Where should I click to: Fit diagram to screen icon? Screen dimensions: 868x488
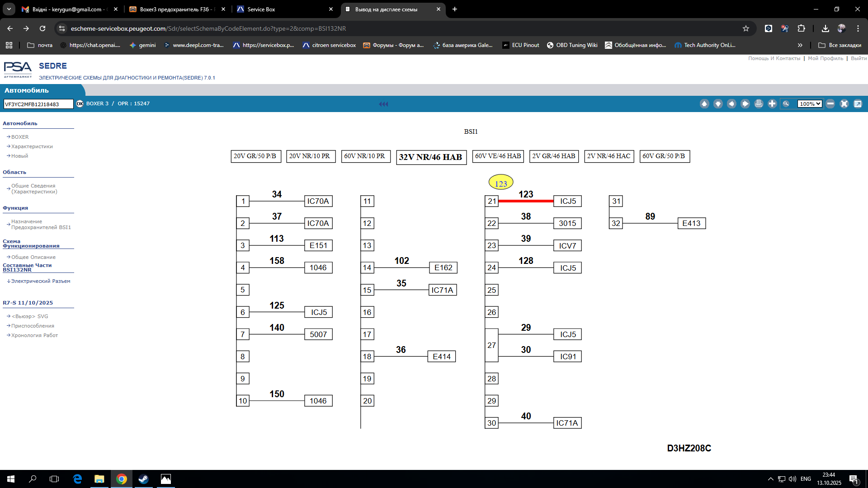click(x=844, y=104)
